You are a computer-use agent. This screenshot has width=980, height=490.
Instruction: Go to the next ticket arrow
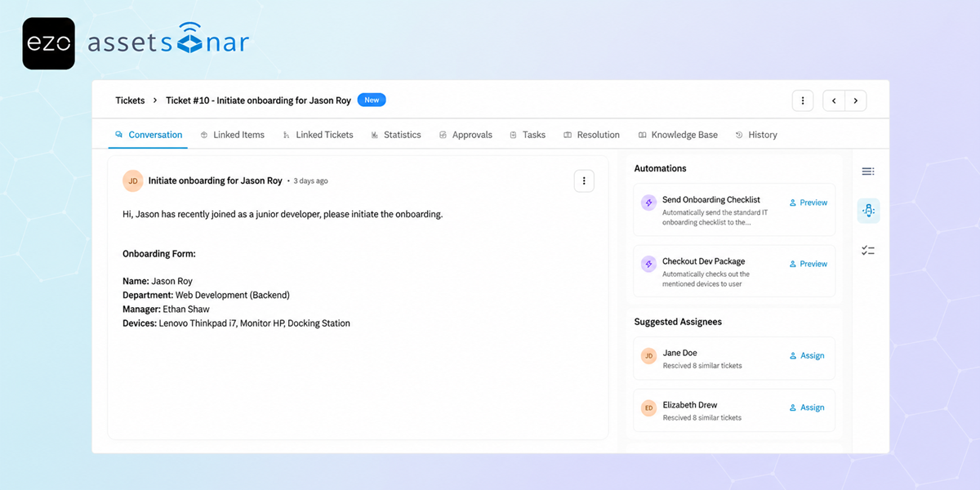pos(855,100)
